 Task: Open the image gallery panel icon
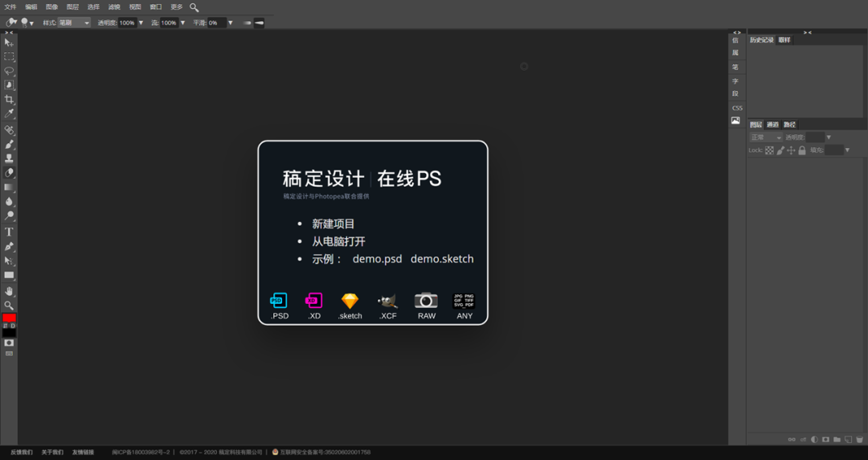(735, 121)
